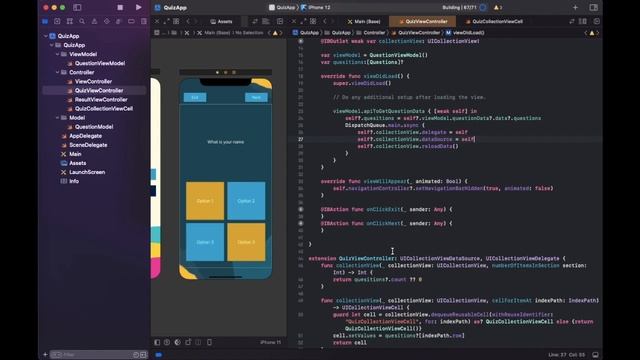Collapse the Model group

[57, 118]
